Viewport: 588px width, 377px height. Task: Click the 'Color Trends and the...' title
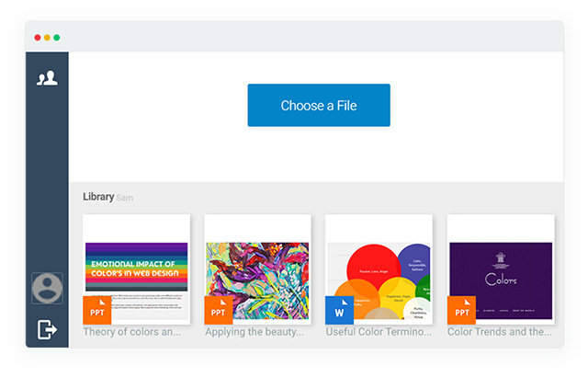click(500, 332)
